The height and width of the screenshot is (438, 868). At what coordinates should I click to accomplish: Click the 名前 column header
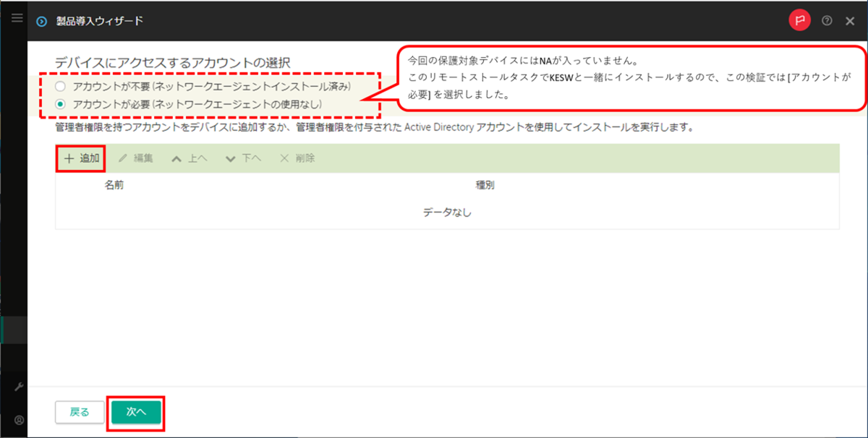[114, 185]
